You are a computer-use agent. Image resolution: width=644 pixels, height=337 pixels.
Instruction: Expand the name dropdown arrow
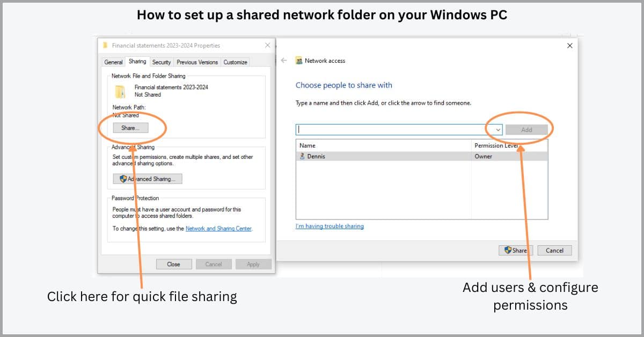pyautogui.click(x=497, y=129)
